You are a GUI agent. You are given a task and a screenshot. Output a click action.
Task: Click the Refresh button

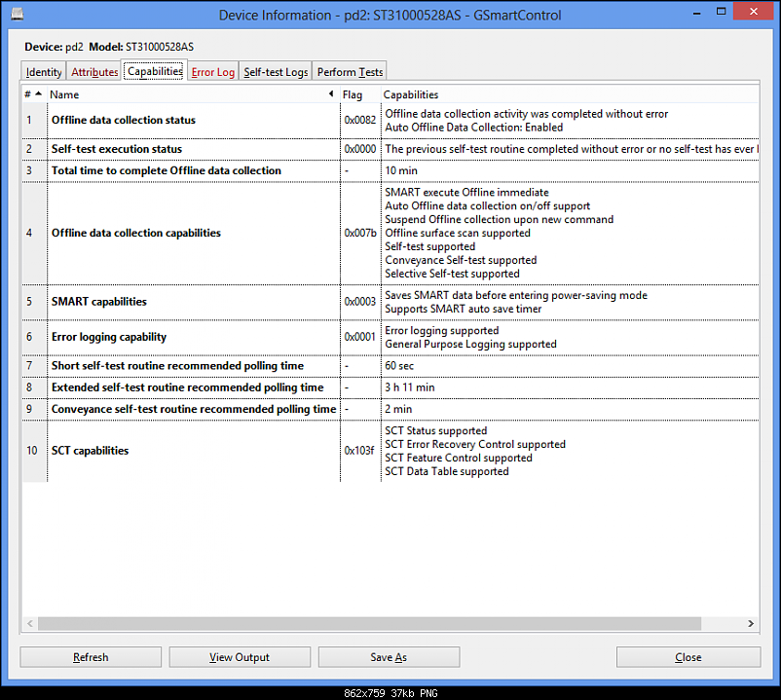91,657
